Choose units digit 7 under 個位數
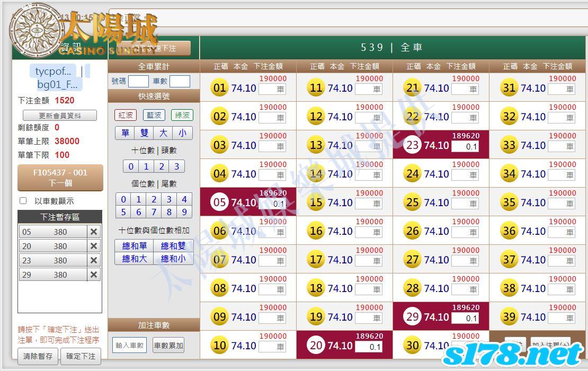The image size is (588, 371). pos(154,212)
